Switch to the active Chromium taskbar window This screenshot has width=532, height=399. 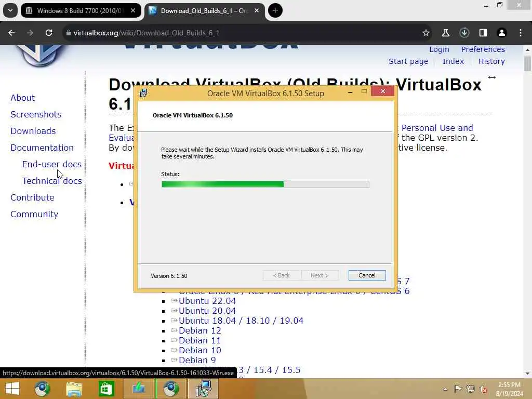click(x=170, y=389)
